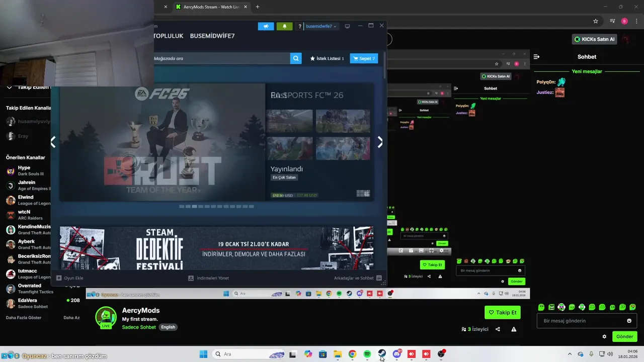Open Elwind channel in sidebar
644x362 pixels.
click(x=29, y=200)
